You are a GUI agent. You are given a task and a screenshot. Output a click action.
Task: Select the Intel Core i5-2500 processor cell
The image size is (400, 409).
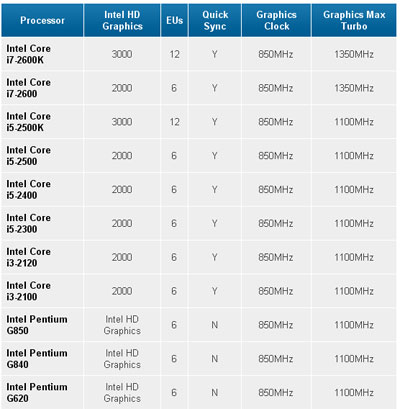(29, 156)
